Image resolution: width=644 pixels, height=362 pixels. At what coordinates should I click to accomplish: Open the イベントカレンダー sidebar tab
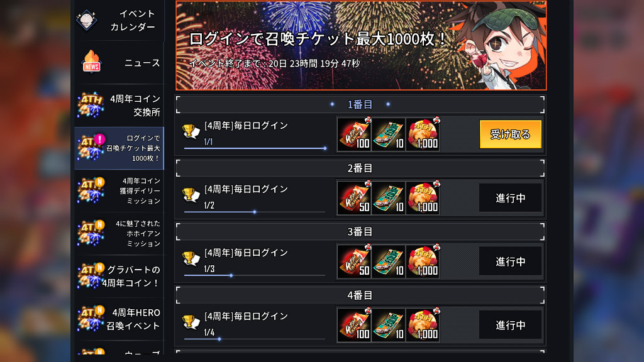(x=119, y=20)
